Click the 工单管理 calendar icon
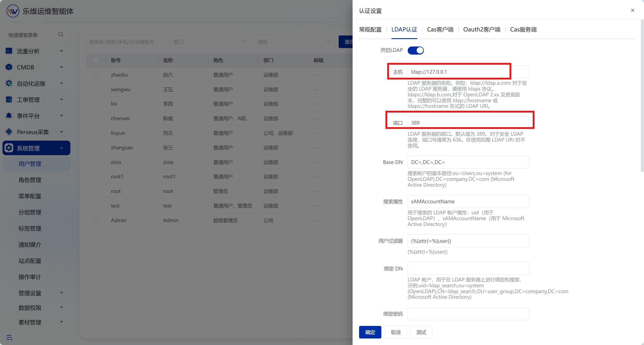644x345 pixels. point(9,100)
